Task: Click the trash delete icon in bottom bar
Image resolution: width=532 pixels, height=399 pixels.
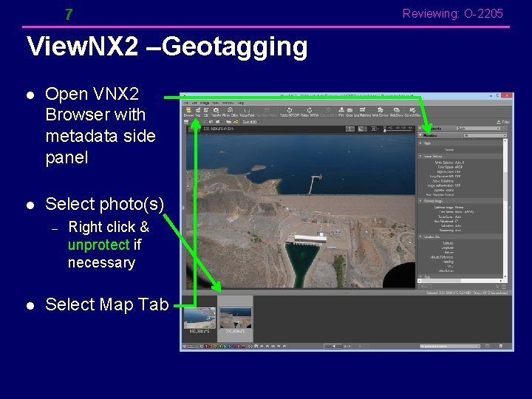Action: 500,347
